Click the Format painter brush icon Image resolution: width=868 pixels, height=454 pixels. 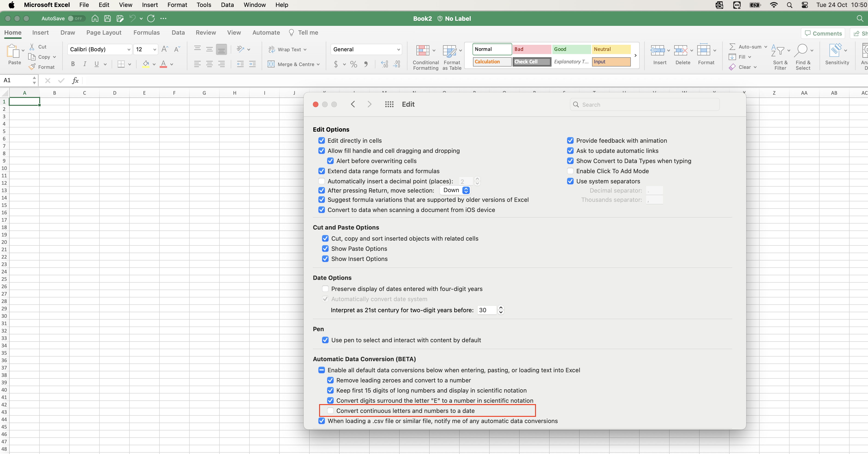(x=32, y=67)
